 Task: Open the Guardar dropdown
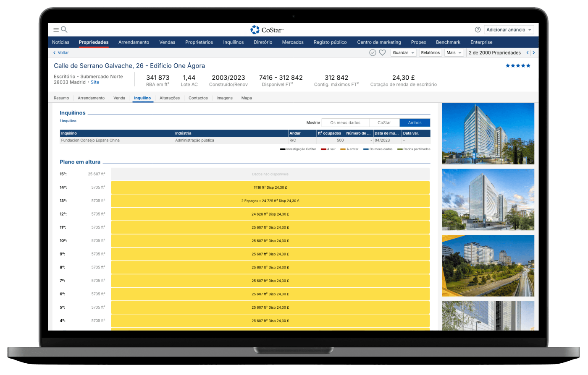coord(404,53)
